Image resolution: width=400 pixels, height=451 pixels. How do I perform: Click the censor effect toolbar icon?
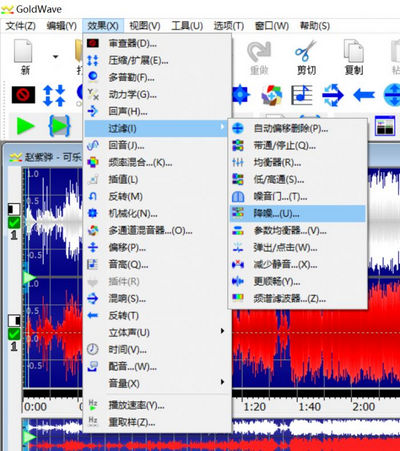23,95
